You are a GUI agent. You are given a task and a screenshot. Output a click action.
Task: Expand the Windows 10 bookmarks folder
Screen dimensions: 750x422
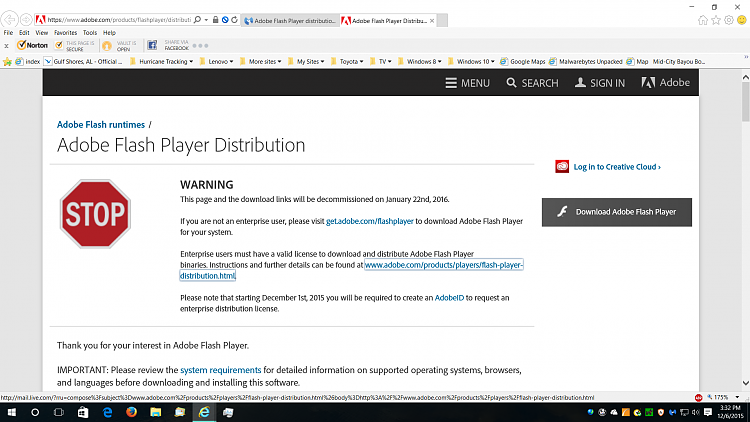point(472,61)
